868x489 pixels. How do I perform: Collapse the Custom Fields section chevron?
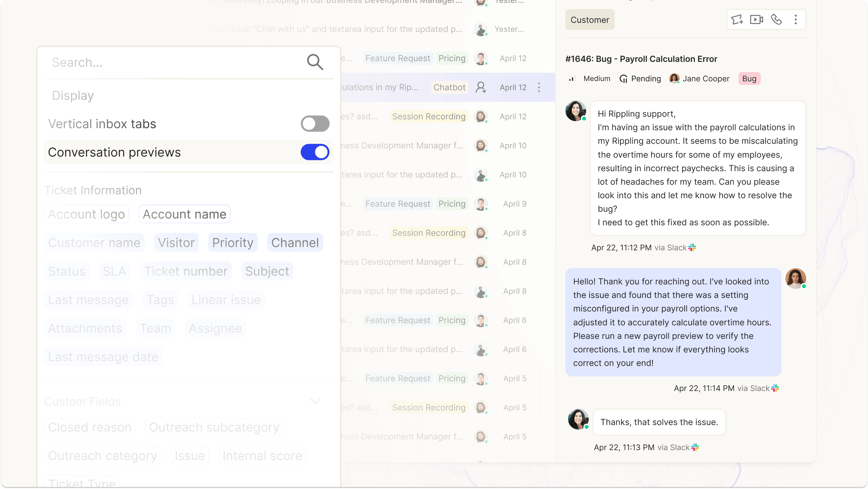(x=315, y=401)
